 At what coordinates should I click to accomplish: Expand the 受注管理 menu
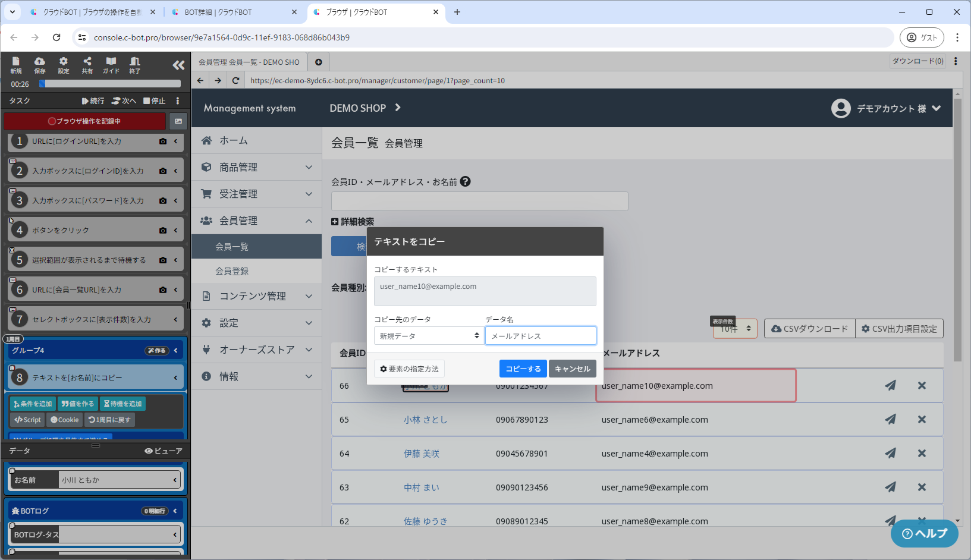(x=256, y=194)
